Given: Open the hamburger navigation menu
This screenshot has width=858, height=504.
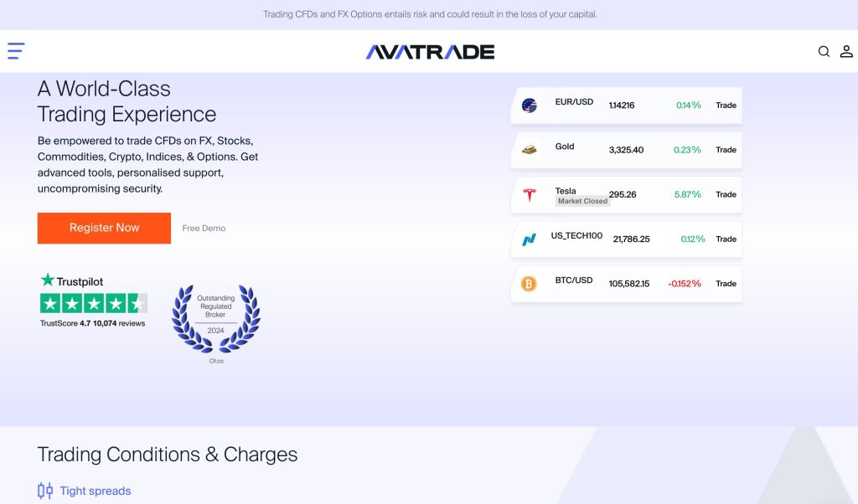Looking at the screenshot, I should (x=16, y=51).
